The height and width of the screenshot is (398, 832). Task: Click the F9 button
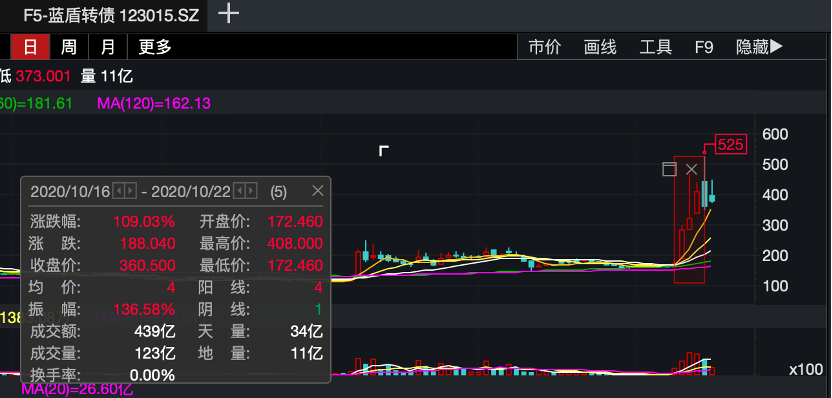coord(704,47)
